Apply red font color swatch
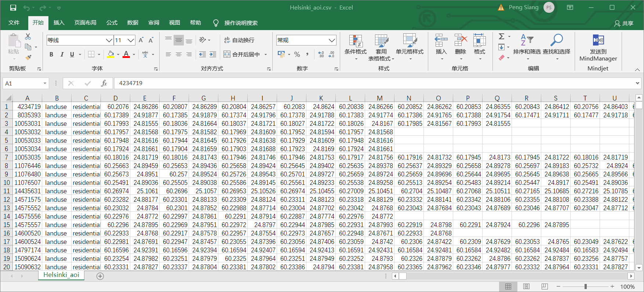 pos(126,54)
